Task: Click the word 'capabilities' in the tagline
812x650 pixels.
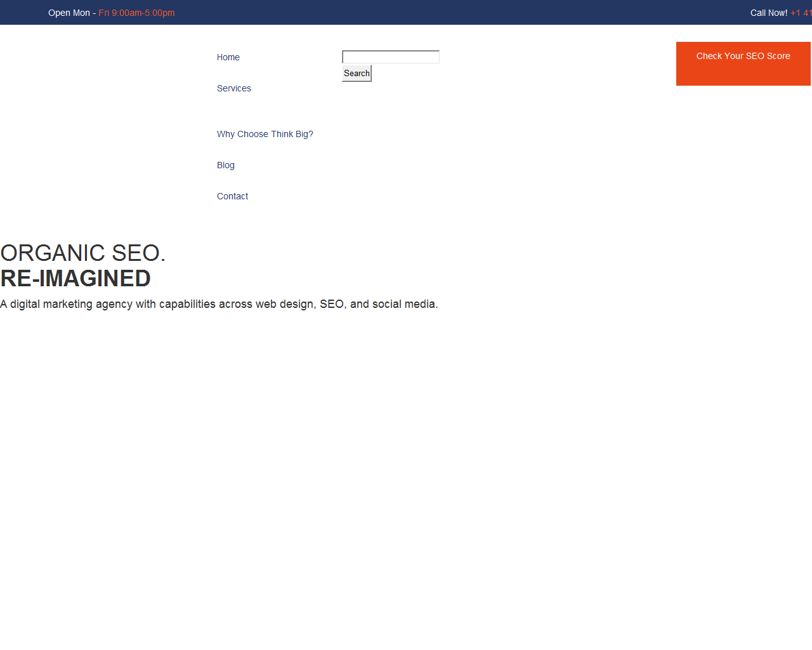Action: 187,304
